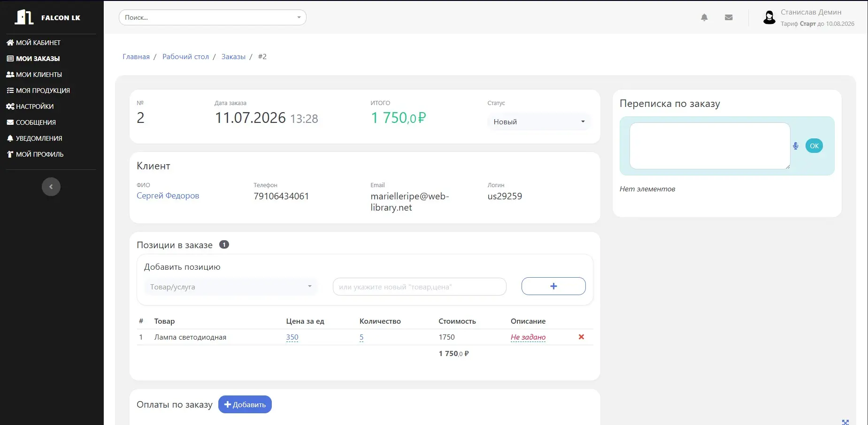The height and width of the screenshot is (425, 868).
Task: Click the Рабочий стол breadcrumb link
Action: [x=185, y=57]
